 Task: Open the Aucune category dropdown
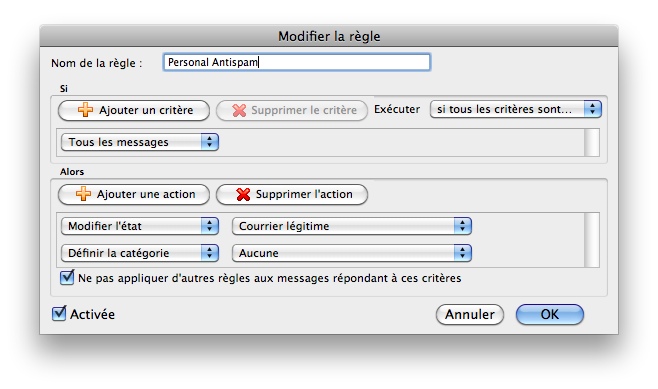tap(352, 253)
